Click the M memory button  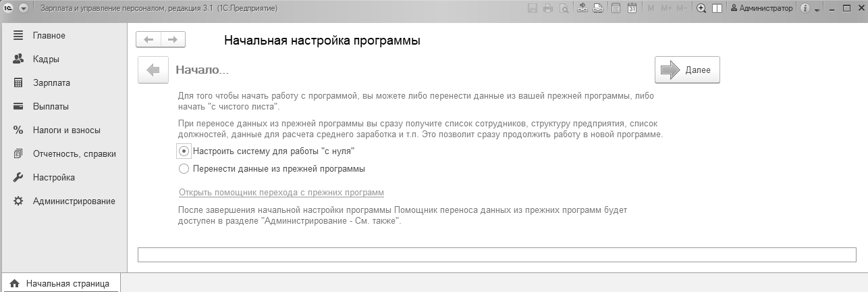651,9
